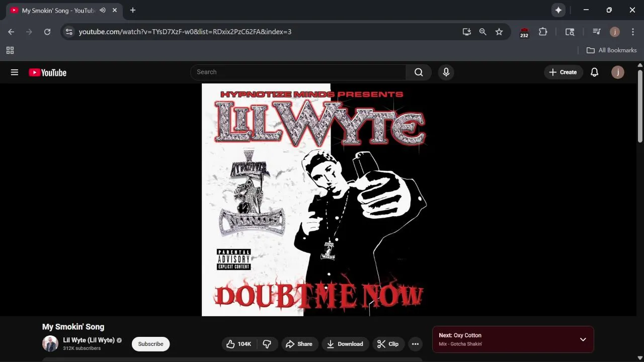Image resolution: width=644 pixels, height=362 pixels.
Task: Click the Download button
Action: point(345,344)
